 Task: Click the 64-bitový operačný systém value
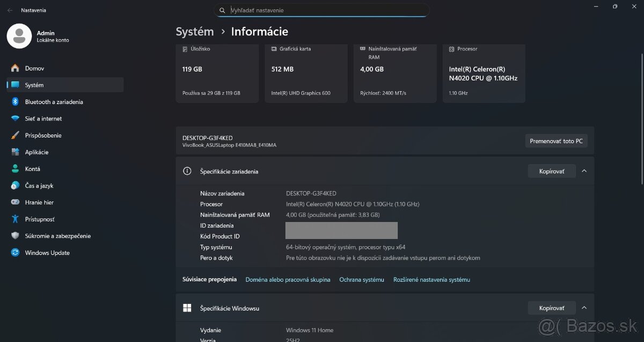[x=346, y=247]
